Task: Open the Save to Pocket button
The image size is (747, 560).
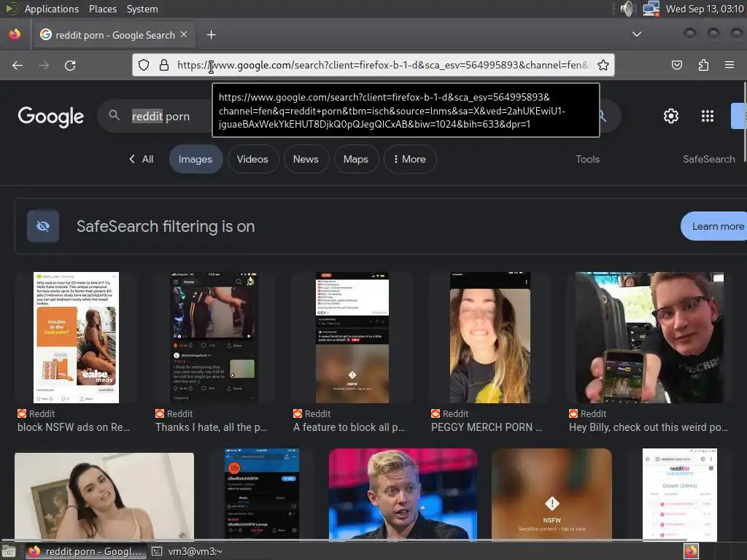Action: [x=676, y=65]
